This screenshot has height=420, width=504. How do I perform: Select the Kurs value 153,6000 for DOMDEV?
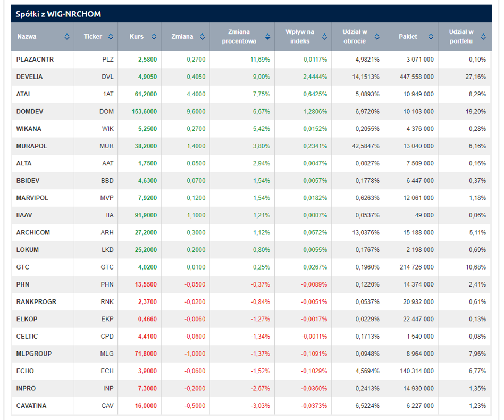[144, 111]
